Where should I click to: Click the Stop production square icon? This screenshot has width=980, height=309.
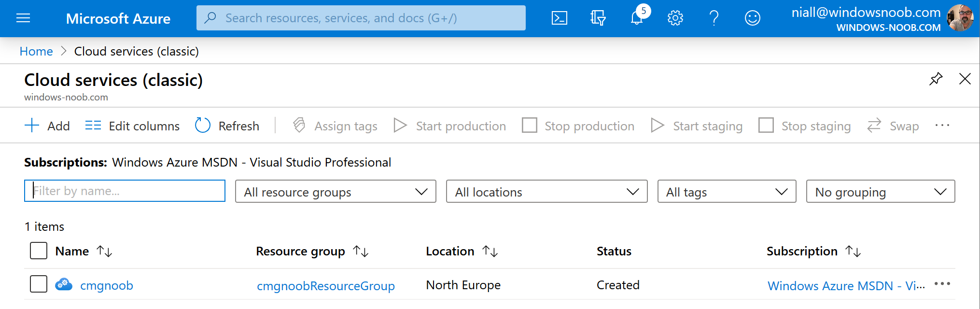(x=530, y=126)
